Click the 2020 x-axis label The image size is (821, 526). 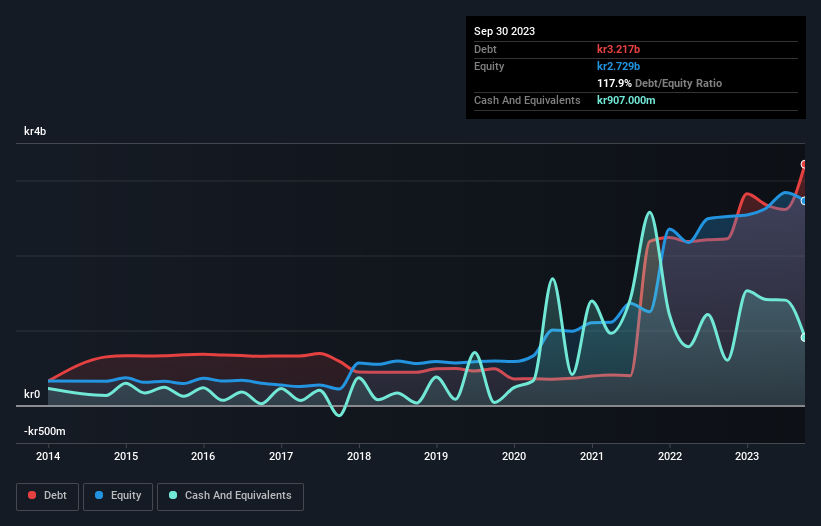[514, 456]
